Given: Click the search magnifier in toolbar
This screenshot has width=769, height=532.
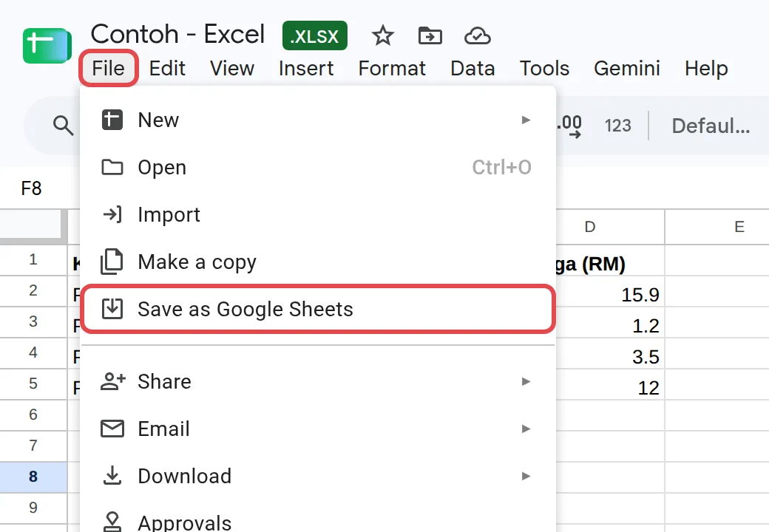Looking at the screenshot, I should (64, 126).
